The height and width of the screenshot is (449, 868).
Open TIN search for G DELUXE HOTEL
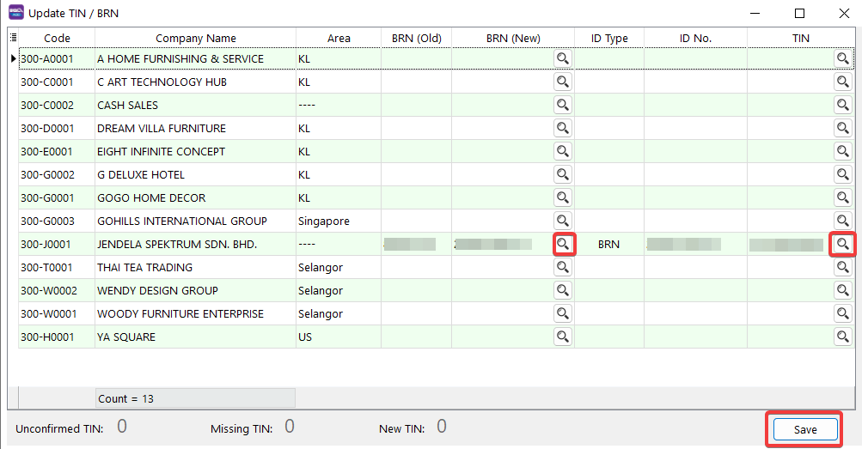pyautogui.click(x=843, y=174)
